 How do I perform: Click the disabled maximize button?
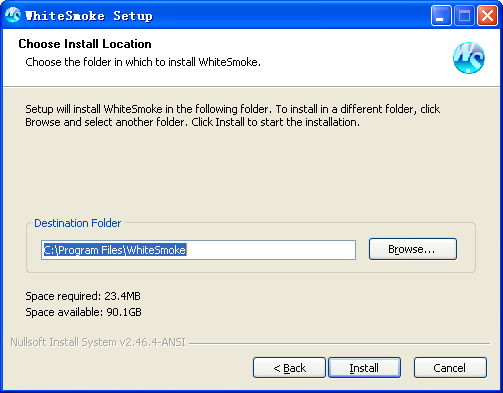(464, 15)
